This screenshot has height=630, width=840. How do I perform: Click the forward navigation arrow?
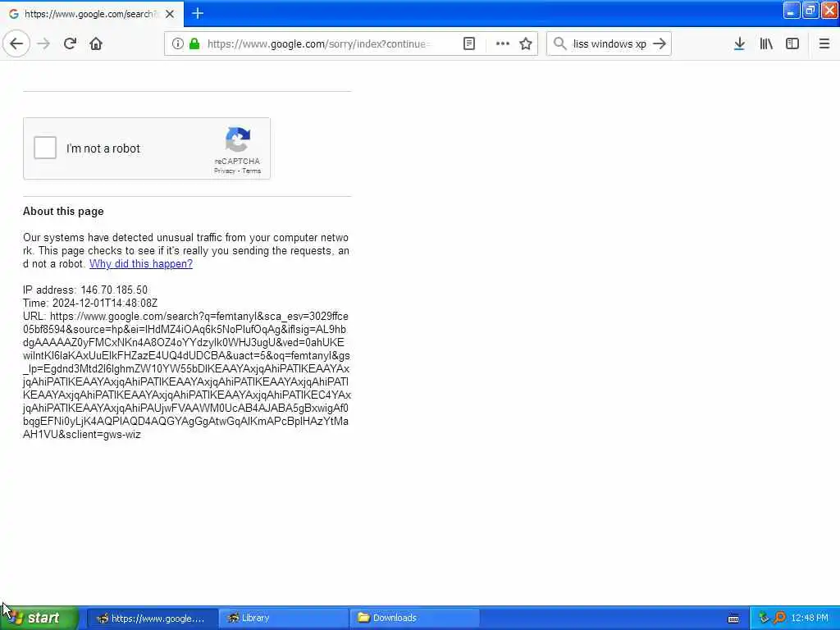(44, 44)
